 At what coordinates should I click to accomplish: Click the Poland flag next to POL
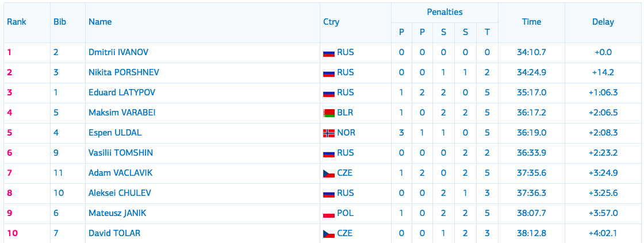point(329,214)
